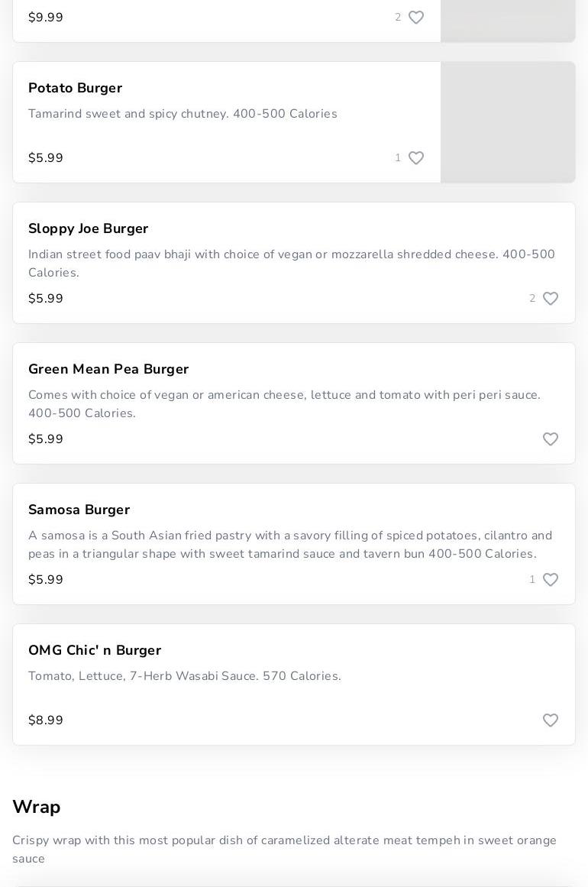This screenshot has height=887, width=588.
Task: Click the $8.99 price of OMG Chic' n Burger
Action: pos(46,720)
